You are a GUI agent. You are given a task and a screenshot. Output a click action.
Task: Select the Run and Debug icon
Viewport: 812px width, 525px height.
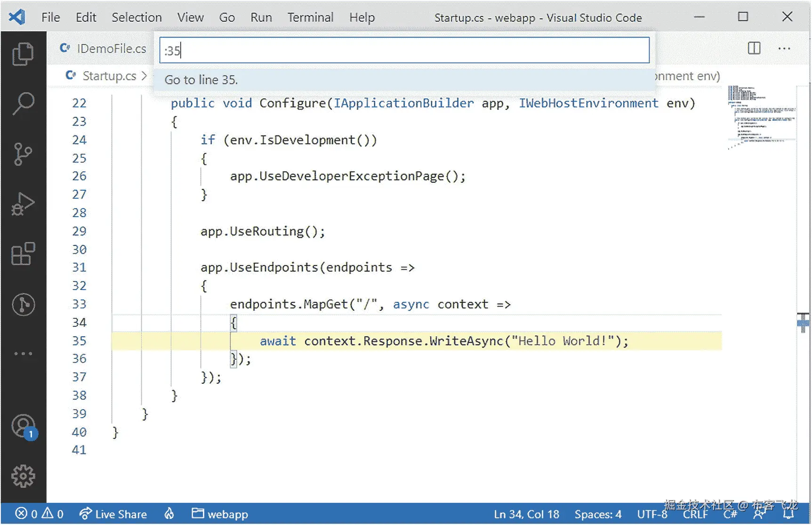click(23, 203)
